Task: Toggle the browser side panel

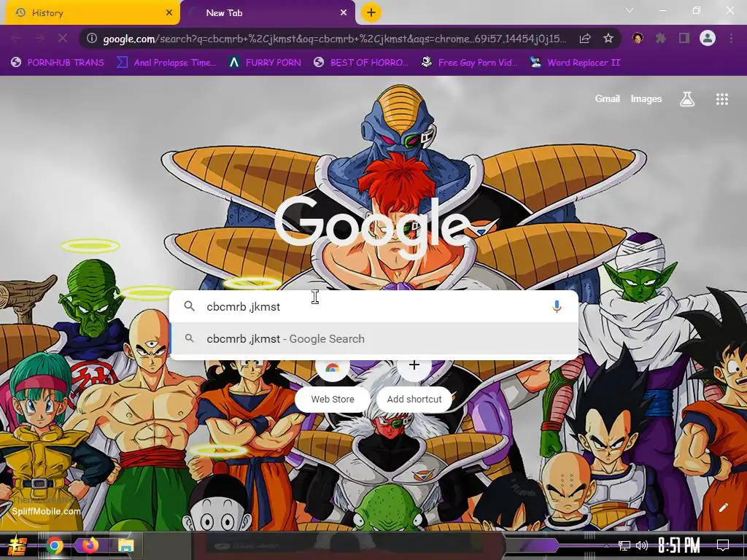Action: click(684, 39)
